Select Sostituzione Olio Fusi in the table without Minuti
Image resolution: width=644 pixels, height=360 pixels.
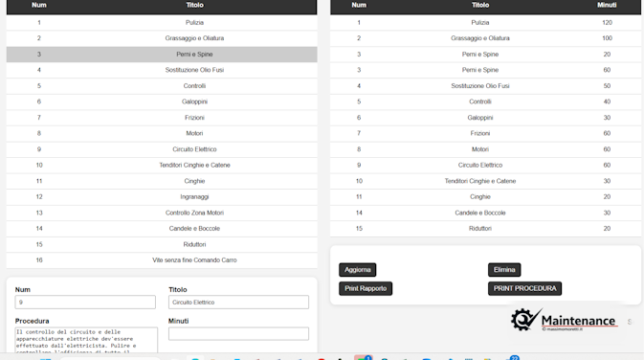(162, 70)
